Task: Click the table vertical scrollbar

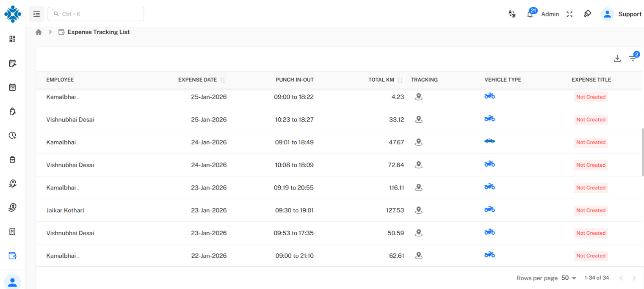Action: click(642, 152)
